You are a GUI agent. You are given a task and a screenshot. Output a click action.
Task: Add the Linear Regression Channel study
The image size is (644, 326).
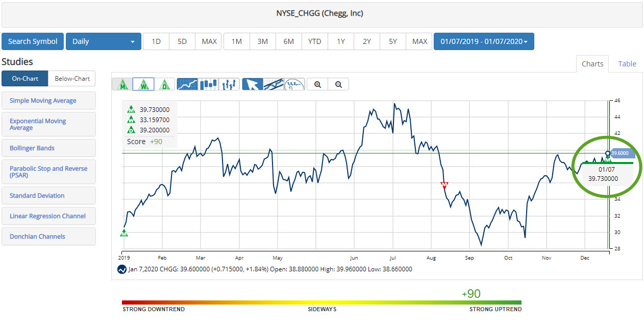48,216
